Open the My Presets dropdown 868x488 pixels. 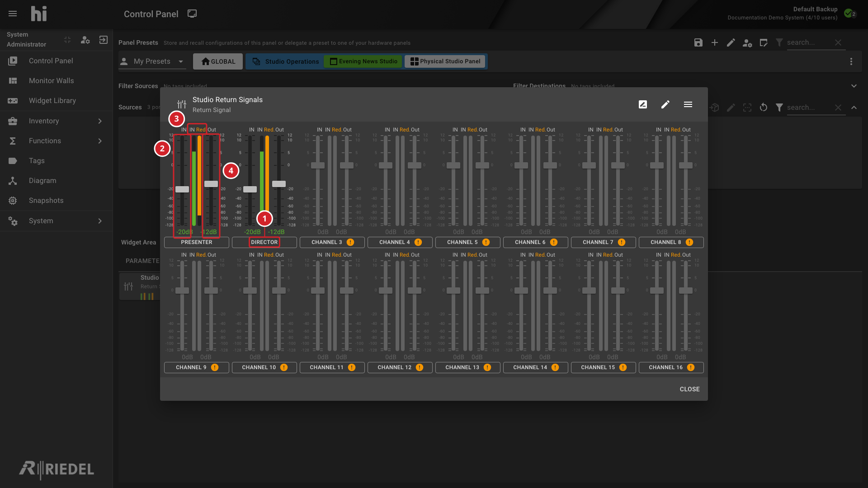[x=152, y=61]
